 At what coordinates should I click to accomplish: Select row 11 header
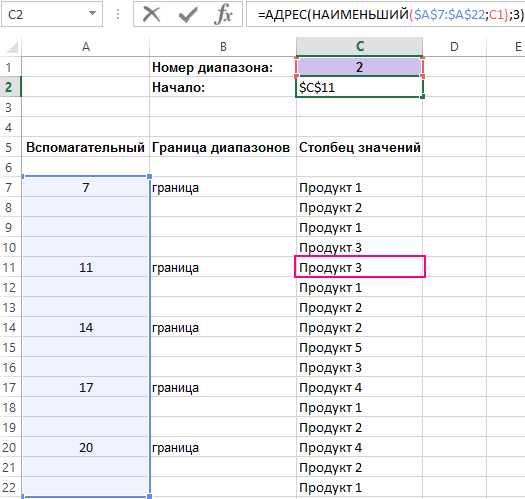point(10,267)
